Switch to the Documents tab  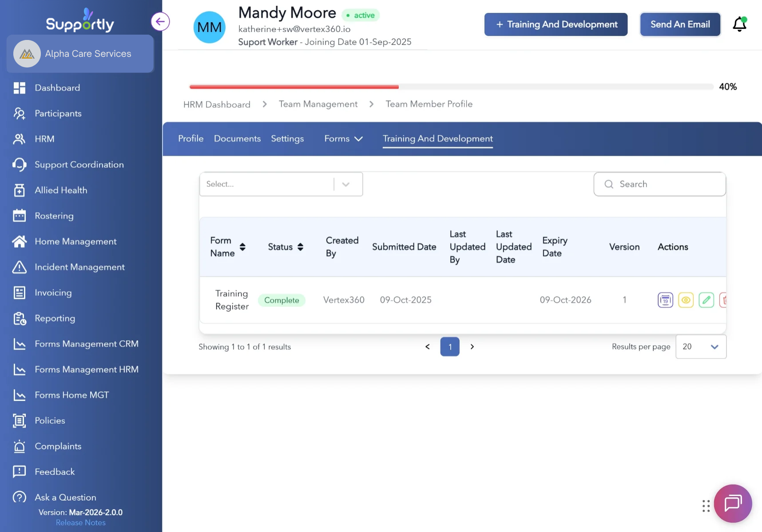tap(238, 139)
